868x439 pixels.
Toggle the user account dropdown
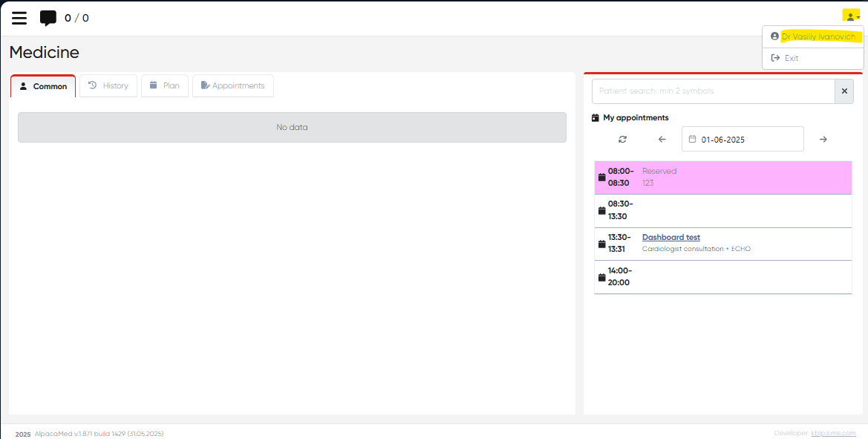[851, 16]
